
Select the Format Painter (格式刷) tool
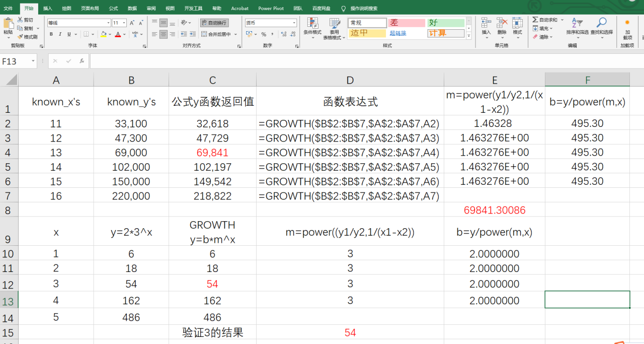[x=27, y=37]
